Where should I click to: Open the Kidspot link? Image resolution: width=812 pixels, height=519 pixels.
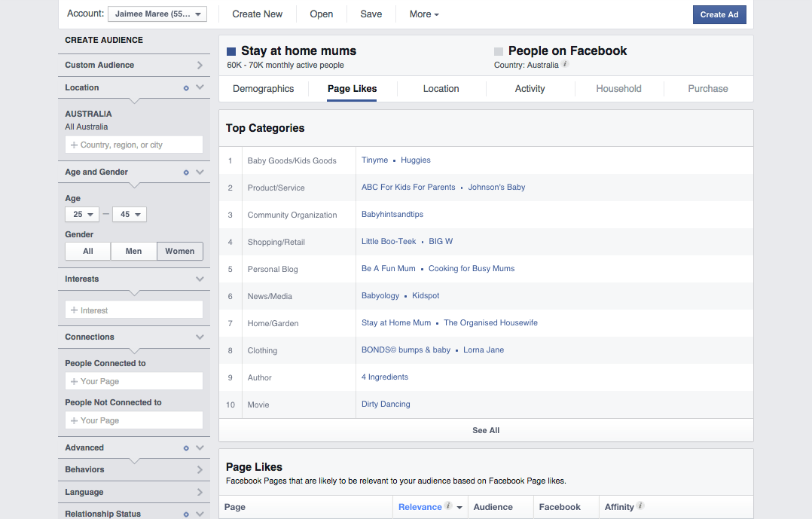coord(426,296)
